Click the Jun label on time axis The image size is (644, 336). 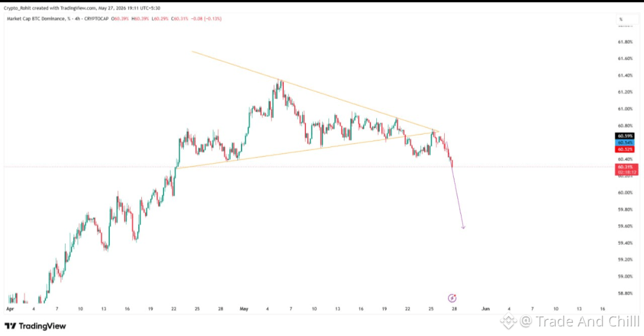pos(485,309)
